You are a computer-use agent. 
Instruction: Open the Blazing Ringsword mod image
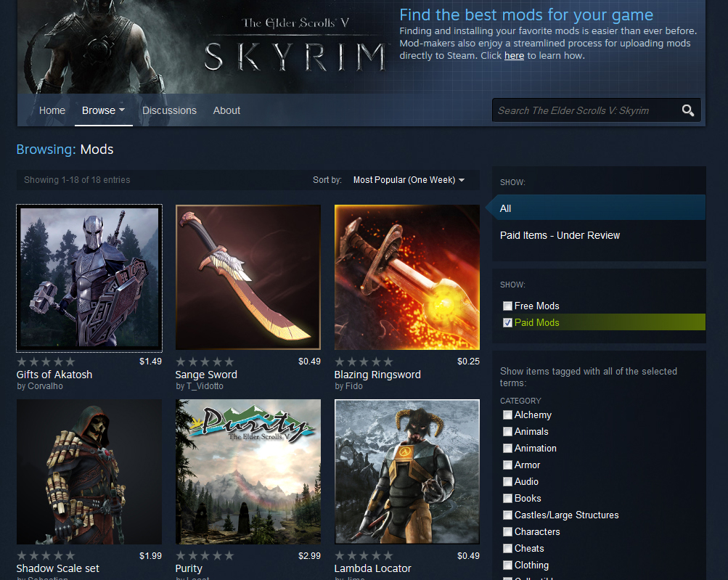click(x=407, y=277)
